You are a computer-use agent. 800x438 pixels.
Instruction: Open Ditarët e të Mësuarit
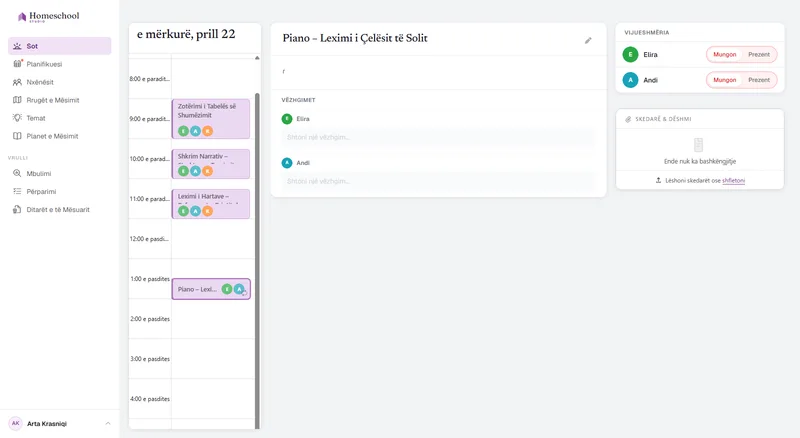pos(60,209)
